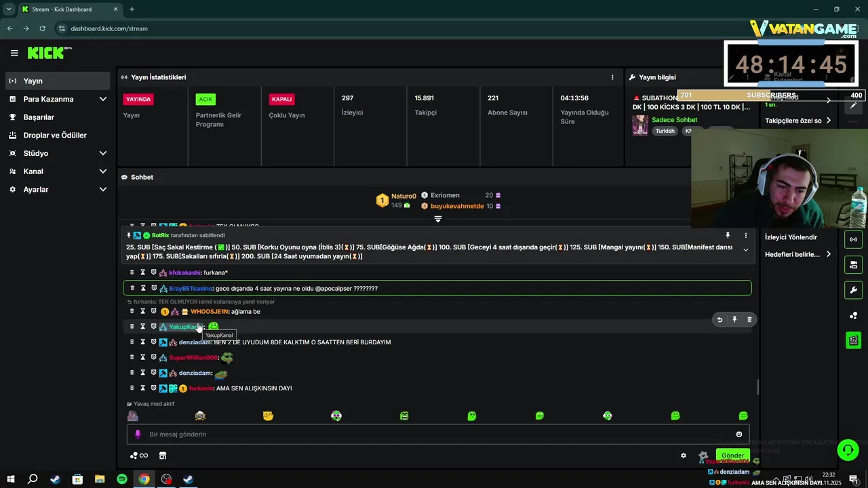This screenshot has width=868, height=488.
Task: Open the green headset support bubble
Action: (x=848, y=449)
